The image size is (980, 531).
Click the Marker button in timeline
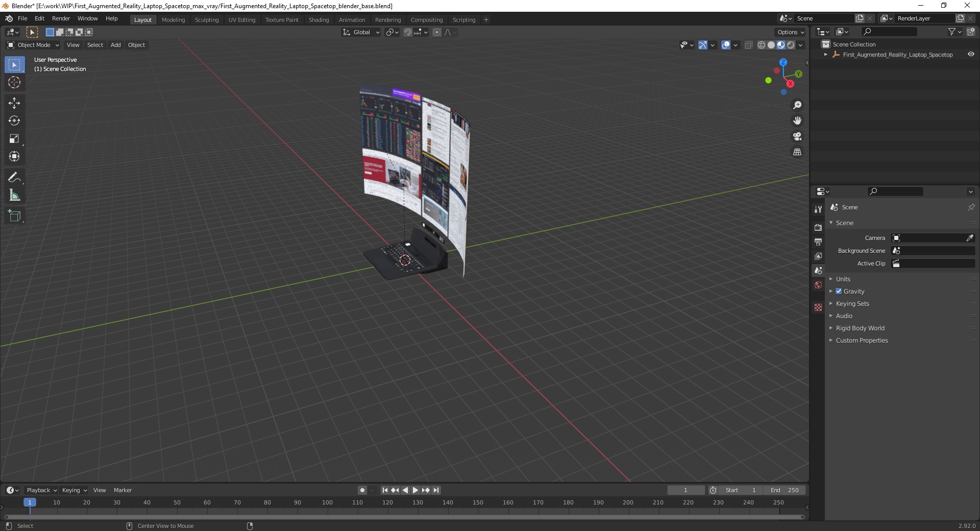pos(122,490)
